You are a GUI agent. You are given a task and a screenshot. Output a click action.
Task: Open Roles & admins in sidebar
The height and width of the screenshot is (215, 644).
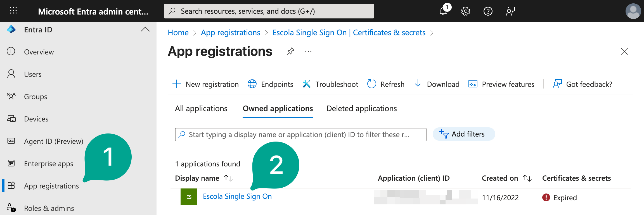click(49, 208)
